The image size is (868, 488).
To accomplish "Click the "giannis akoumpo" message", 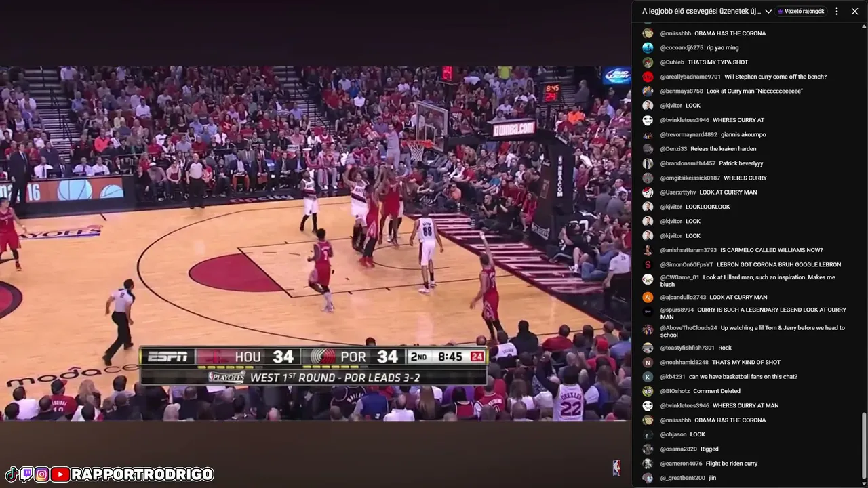I will [744, 135].
